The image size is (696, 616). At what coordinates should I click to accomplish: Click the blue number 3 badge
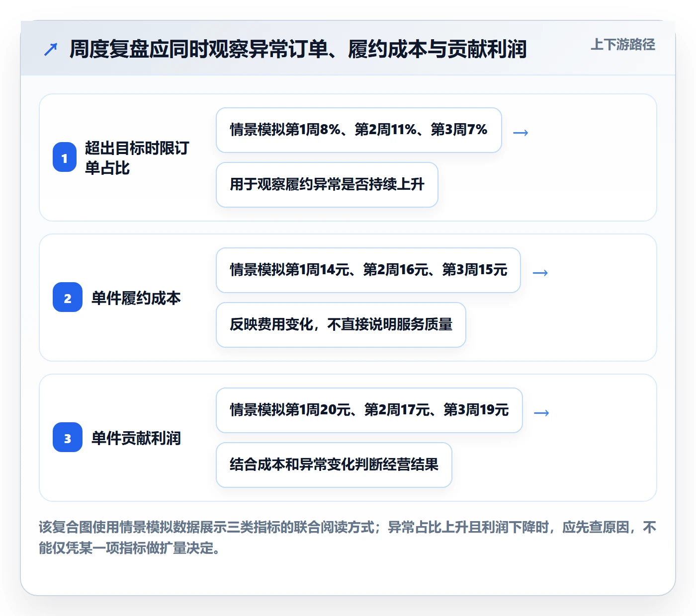point(68,438)
